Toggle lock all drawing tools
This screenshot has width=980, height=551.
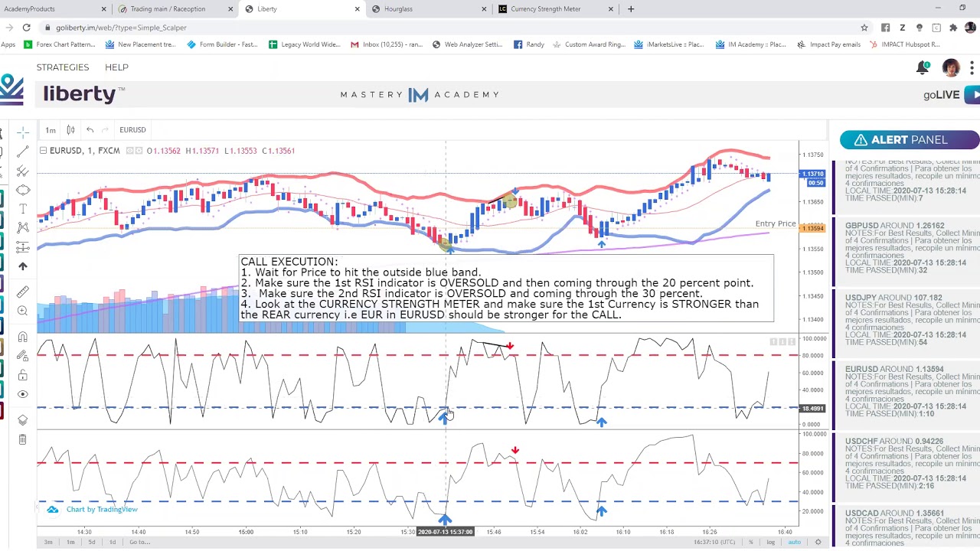pos(23,375)
